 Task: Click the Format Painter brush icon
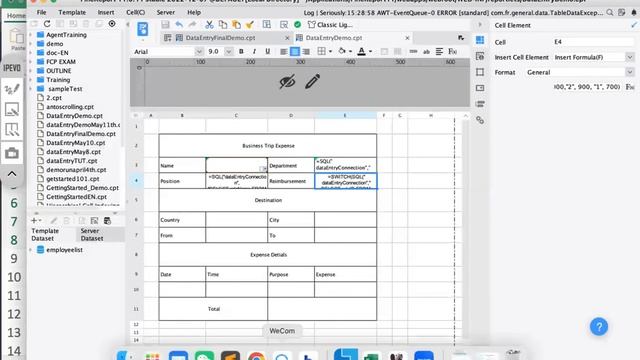point(250,24)
